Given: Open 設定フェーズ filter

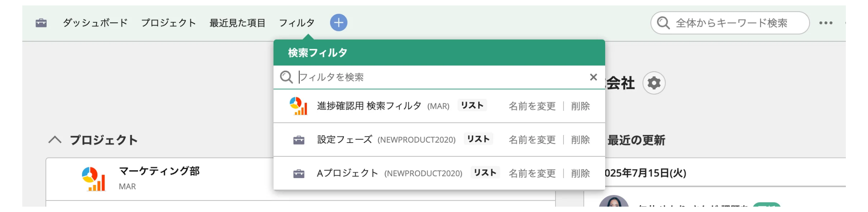Looking at the screenshot, I should (x=345, y=140).
